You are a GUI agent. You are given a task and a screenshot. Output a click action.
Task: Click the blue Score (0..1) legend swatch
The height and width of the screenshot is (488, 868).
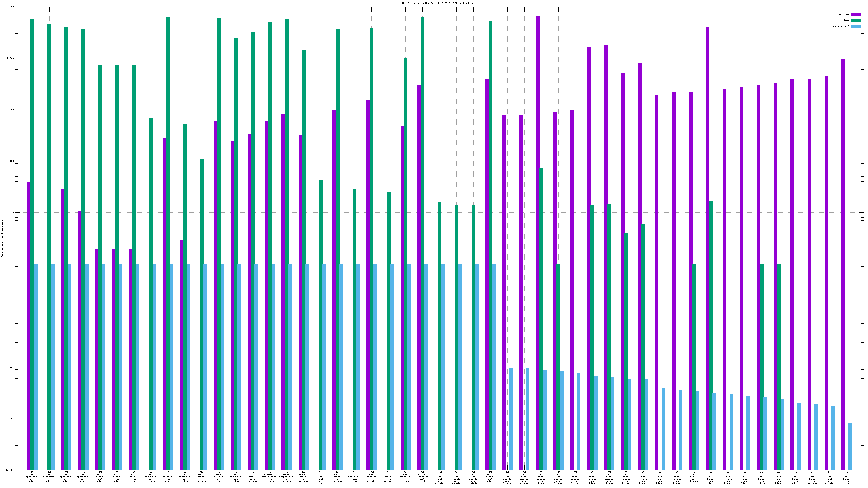point(856,26)
